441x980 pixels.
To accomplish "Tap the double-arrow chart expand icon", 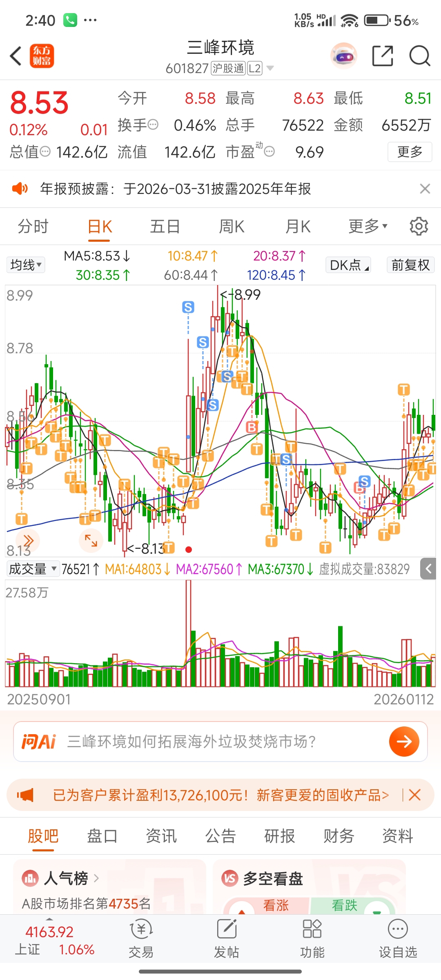I will pos(28,541).
